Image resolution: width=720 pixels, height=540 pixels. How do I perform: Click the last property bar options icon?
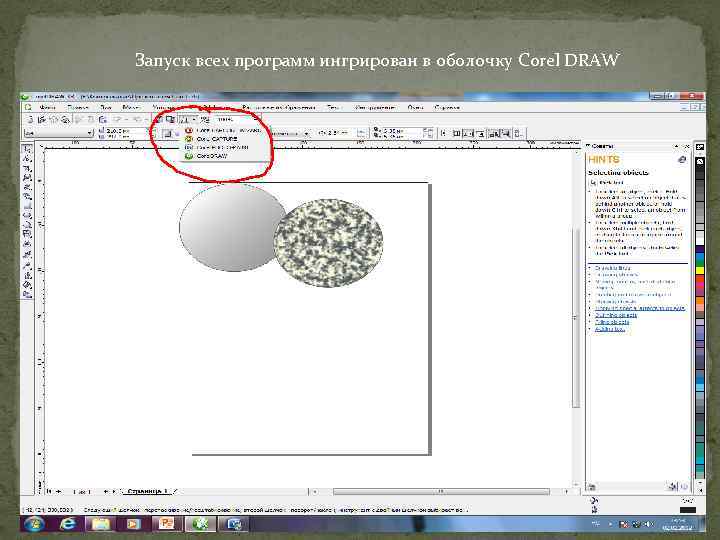click(518, 133)
